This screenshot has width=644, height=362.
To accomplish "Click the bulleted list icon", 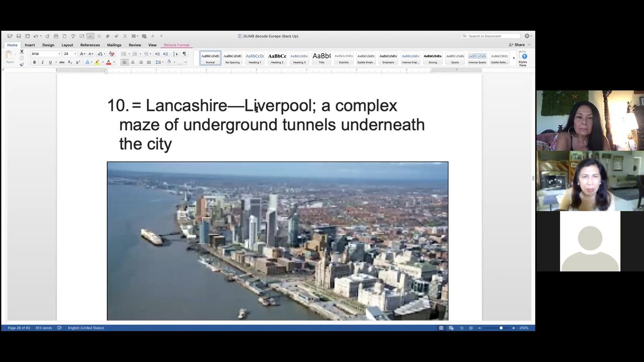I will [124, 54].
